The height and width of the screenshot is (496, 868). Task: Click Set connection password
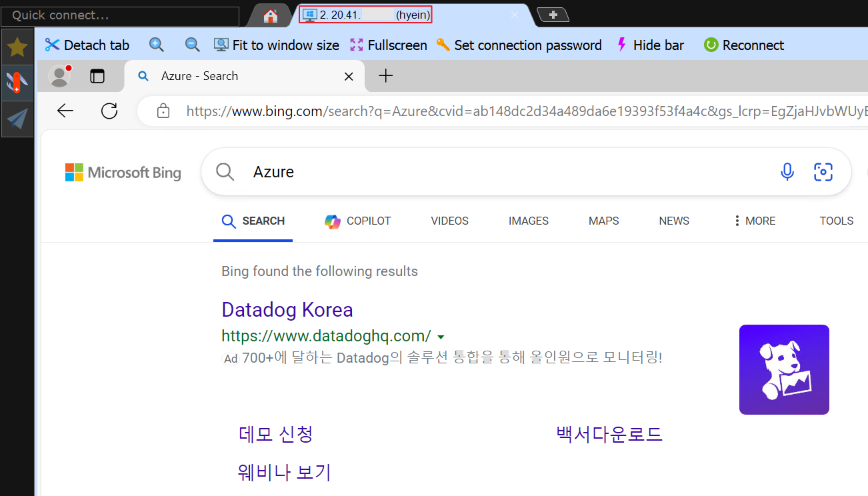(x=519, y=45)
